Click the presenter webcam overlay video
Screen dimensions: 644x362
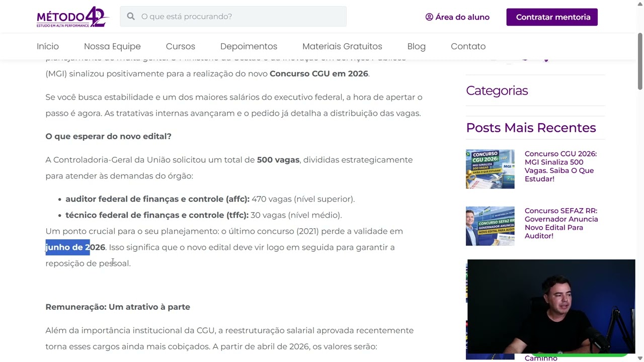[551, 307]
